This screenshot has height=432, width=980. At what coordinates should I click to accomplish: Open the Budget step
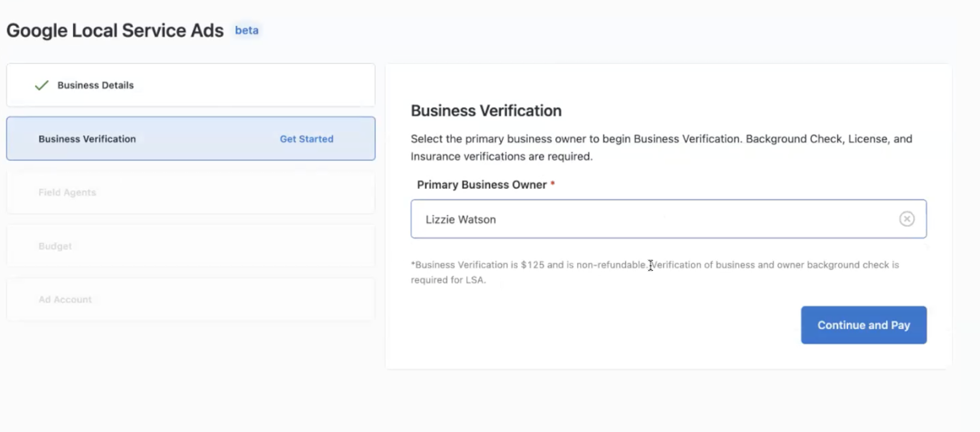point(191,246)
